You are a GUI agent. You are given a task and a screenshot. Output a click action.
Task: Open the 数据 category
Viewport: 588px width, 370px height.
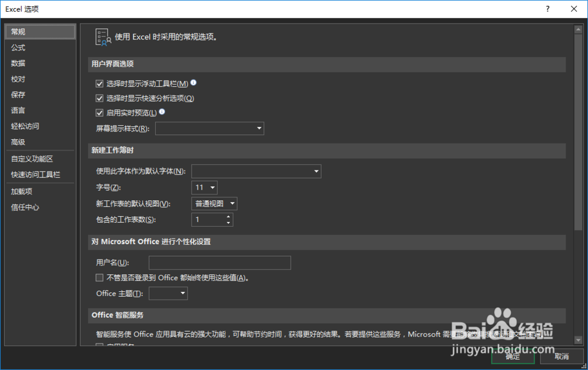pyautogui.click(x=40, y=63)
